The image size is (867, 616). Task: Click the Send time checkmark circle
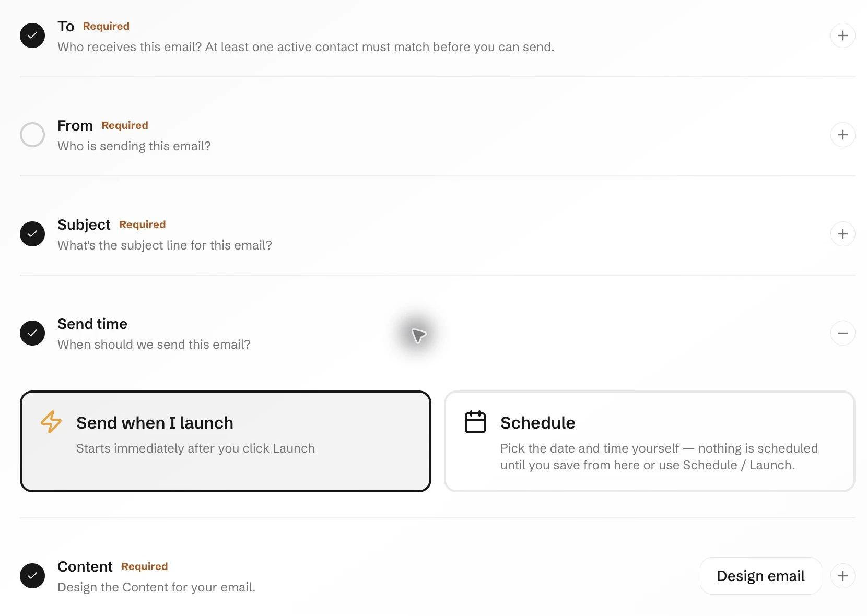coord(32,333)
